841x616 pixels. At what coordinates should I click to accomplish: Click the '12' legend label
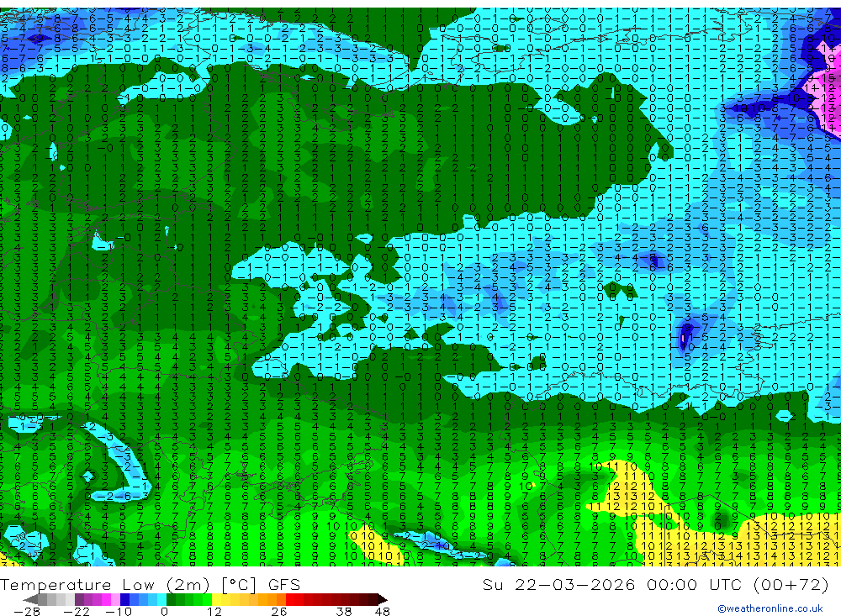pyautogui.click(x=214, y=612)
